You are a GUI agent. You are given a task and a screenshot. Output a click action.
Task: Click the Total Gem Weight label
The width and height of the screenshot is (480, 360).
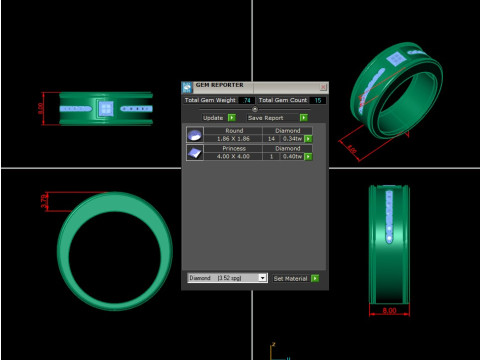coord(210,100)
